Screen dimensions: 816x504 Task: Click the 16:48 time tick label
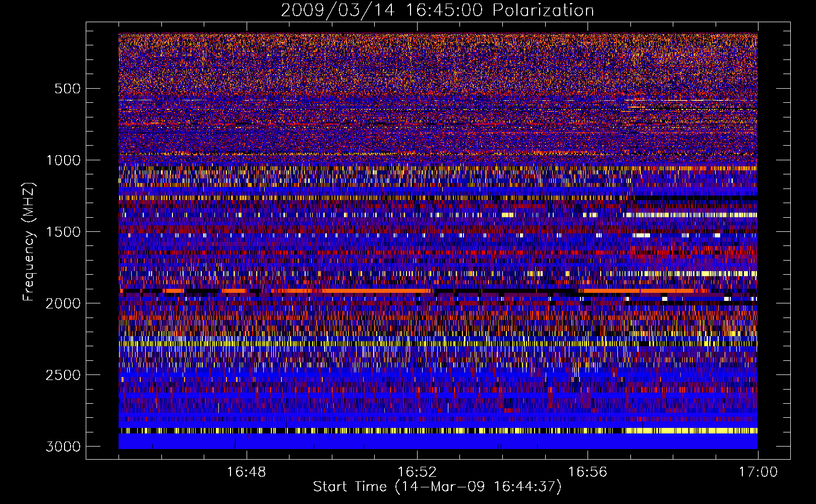[247, 472]
